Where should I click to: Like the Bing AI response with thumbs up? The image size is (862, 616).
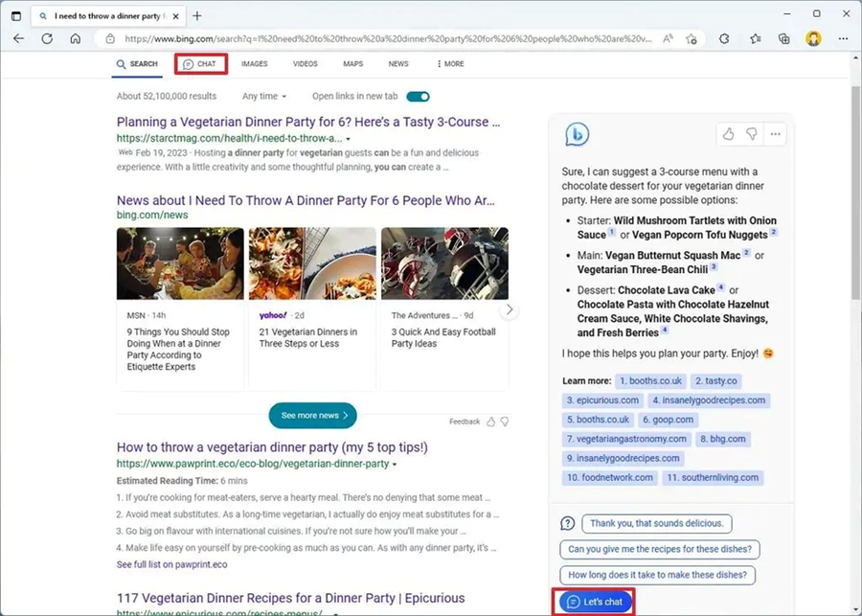(x=729, y=134)
